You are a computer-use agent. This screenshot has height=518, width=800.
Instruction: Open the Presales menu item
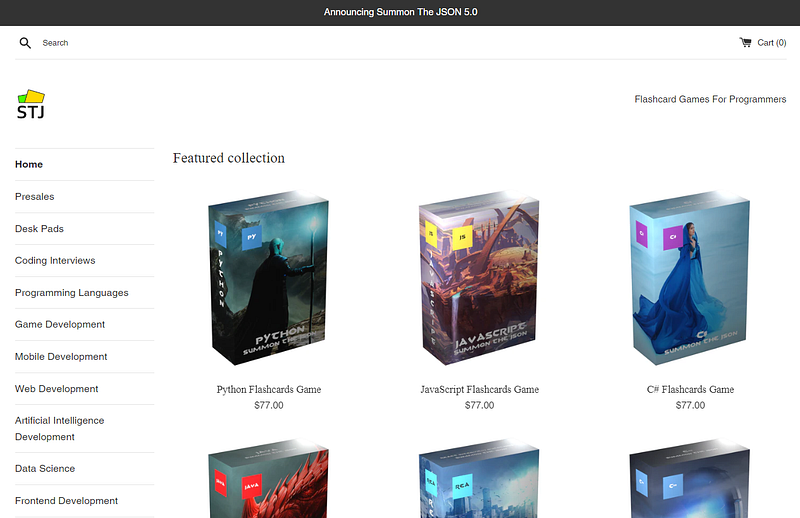[x=34, y=196]
